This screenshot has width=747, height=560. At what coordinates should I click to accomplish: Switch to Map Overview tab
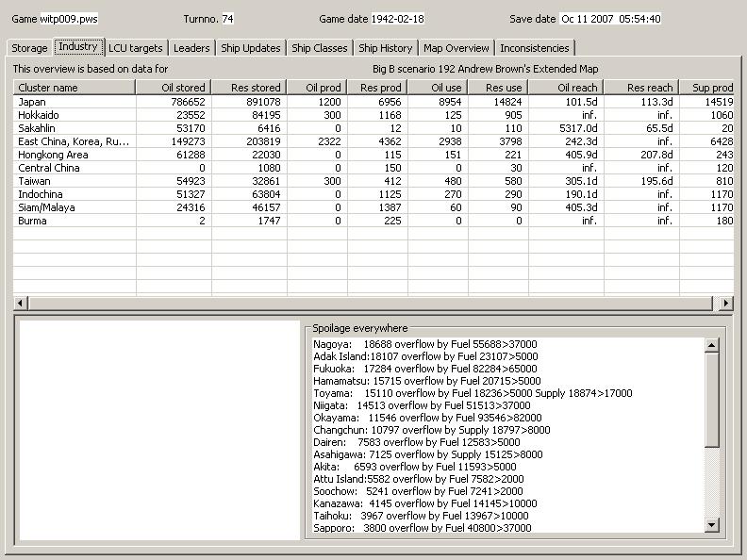coord(456,48)
